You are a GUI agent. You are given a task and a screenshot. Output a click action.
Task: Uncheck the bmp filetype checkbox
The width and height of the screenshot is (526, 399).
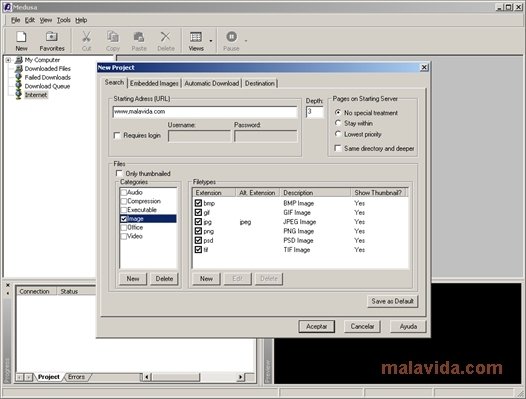198,203
